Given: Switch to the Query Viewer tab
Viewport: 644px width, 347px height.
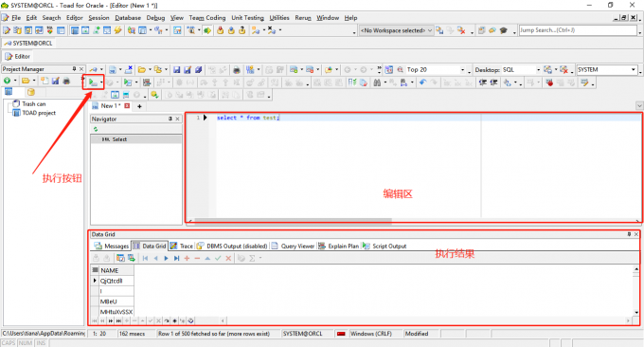Looking at the screenshot, I should pyautogui.click(x=293, y=246).
